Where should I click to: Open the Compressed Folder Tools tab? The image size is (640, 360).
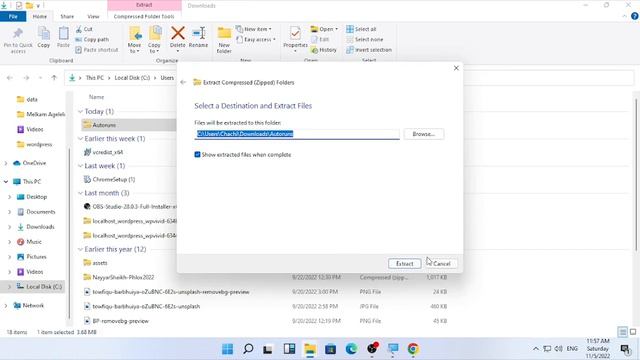click(x=144, y=16)
